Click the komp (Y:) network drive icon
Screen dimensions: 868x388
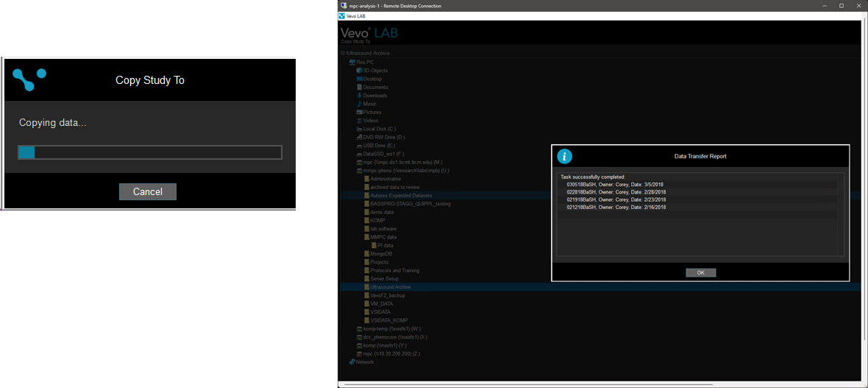coord(359,345)
